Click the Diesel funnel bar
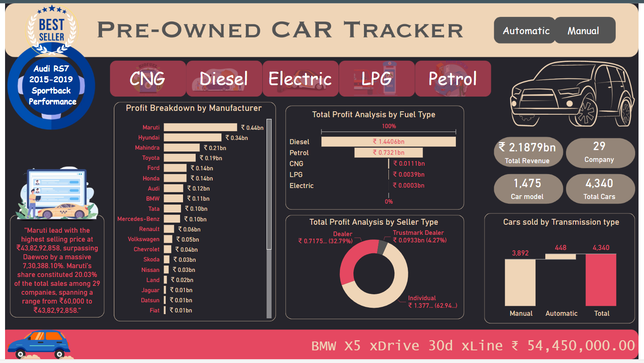 [388, 142]
